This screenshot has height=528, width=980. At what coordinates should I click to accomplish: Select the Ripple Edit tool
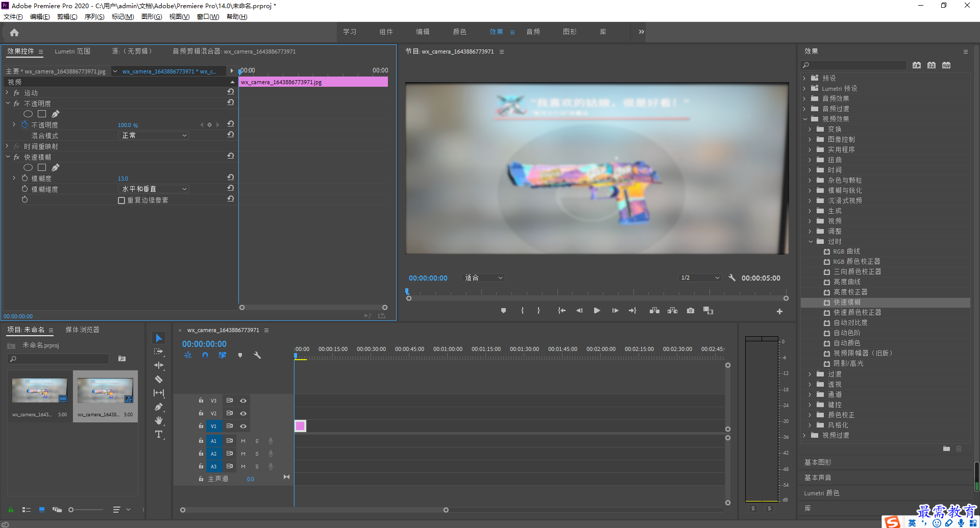159,365
